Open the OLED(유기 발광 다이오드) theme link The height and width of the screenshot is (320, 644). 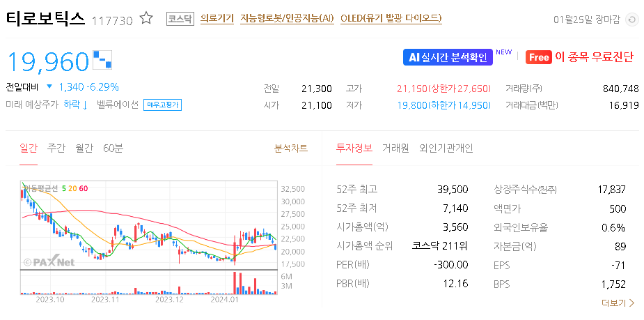(391, 19)
